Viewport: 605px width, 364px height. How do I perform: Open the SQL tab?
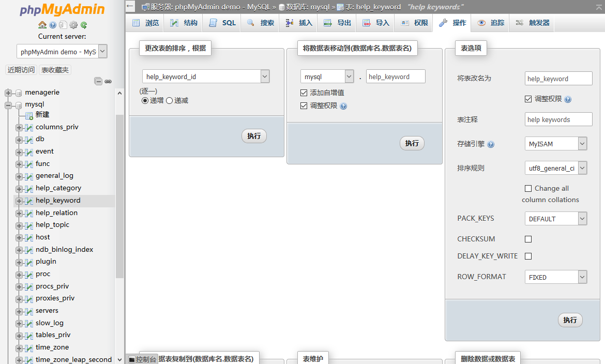tap(223, 23)
